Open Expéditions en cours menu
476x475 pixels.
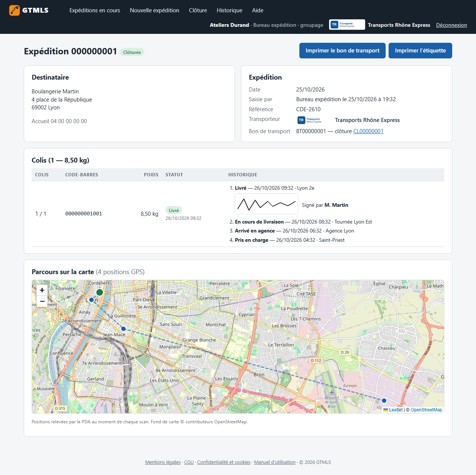click(x=95, y=10)
